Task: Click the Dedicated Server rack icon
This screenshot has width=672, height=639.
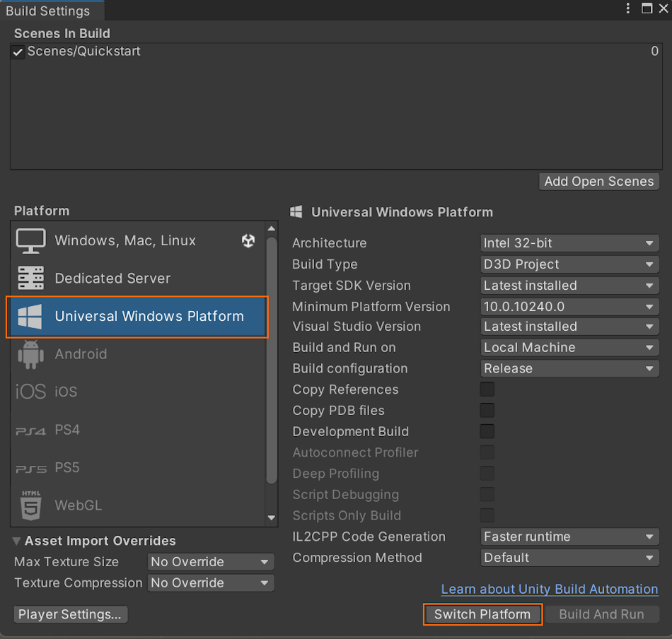Action: [x=30, y=278]
